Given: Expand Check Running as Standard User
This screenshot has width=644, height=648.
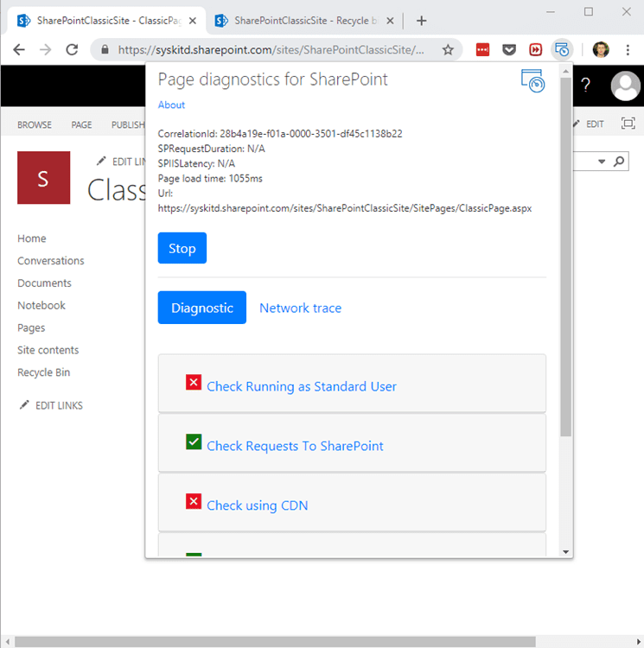Looking at the screenshot, I should tap(302, 386).
